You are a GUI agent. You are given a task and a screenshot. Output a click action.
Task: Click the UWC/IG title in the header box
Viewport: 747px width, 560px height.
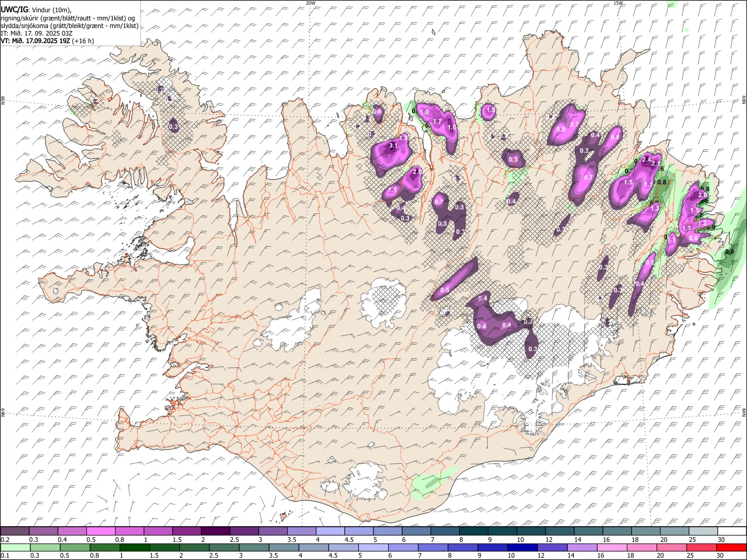(13, 10)
